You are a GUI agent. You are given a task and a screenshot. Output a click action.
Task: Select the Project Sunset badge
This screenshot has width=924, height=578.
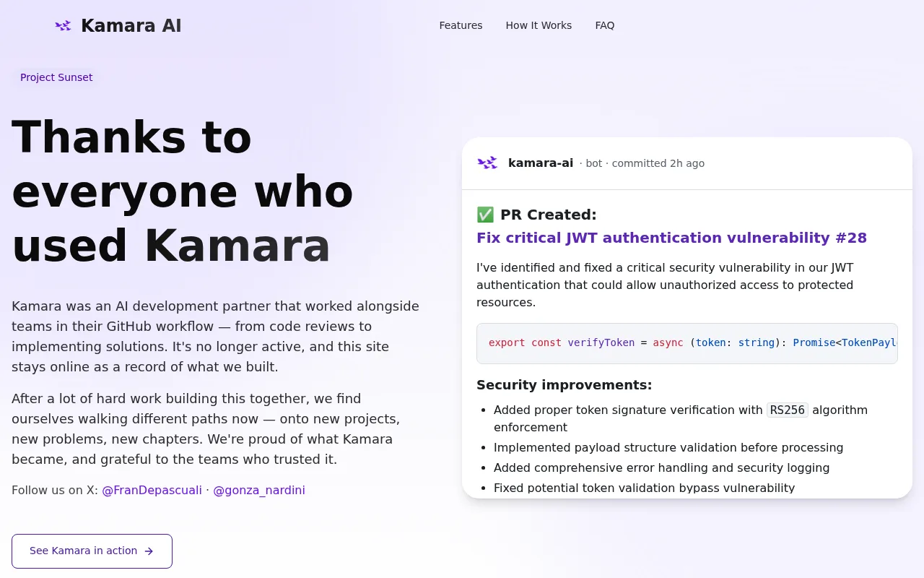pos(56,77)
